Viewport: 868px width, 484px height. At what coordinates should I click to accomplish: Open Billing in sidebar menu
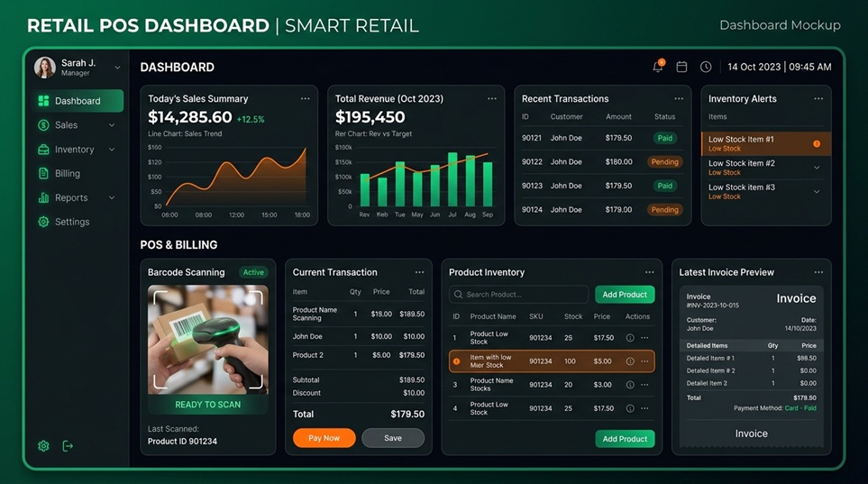coord(77,173)
